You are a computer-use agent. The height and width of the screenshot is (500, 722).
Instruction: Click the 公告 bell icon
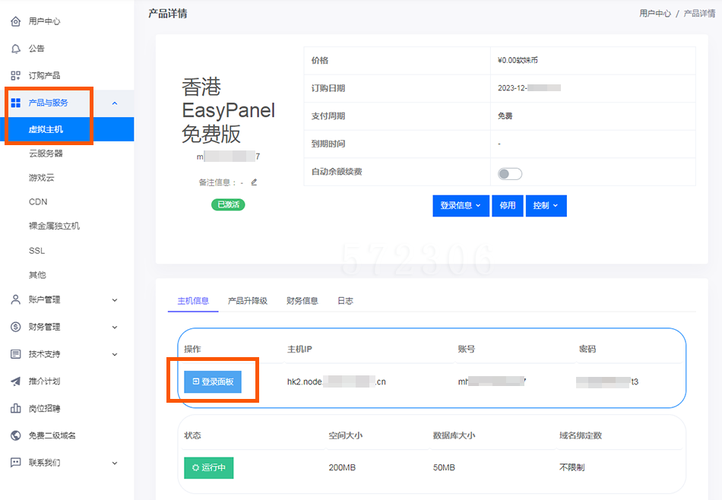tap(16, 48)
